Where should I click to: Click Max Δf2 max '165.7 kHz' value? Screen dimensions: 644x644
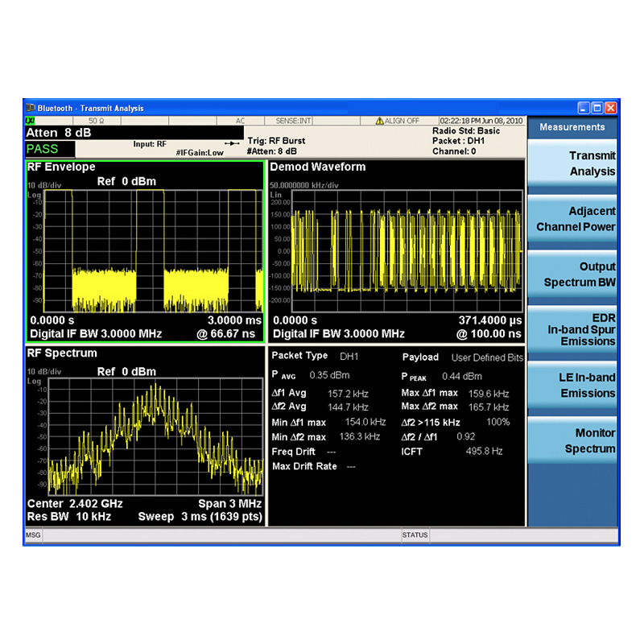[489, 407]
